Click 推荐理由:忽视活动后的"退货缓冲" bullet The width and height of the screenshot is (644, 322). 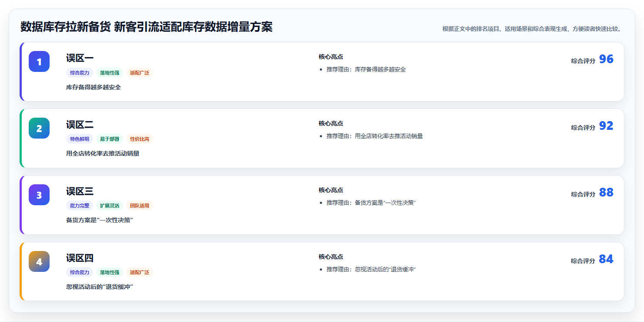point(371,270)
